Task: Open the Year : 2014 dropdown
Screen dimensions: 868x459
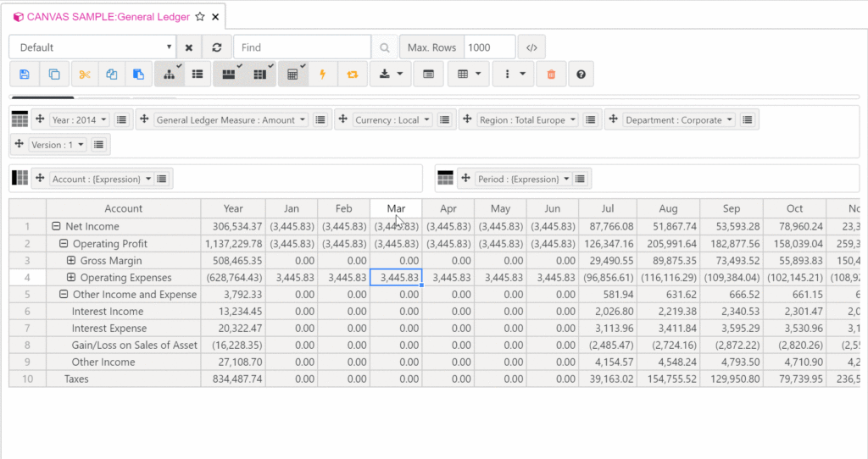Action: [x=80, y=120]
